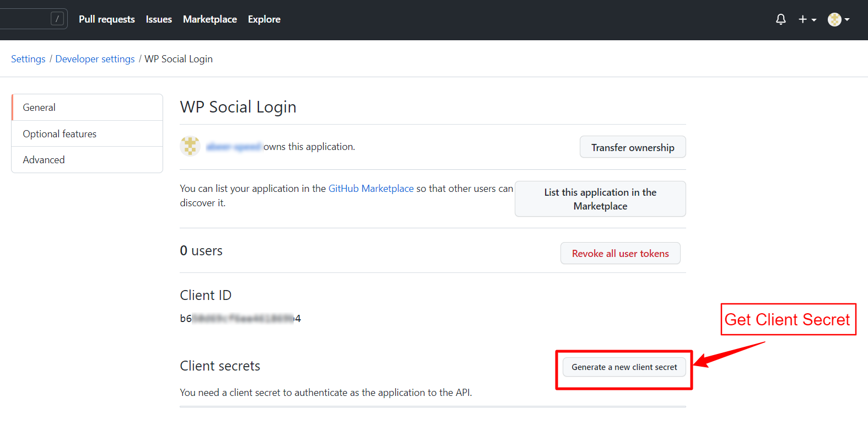
Task: Go to Pull requests
Action: [107, 19]
